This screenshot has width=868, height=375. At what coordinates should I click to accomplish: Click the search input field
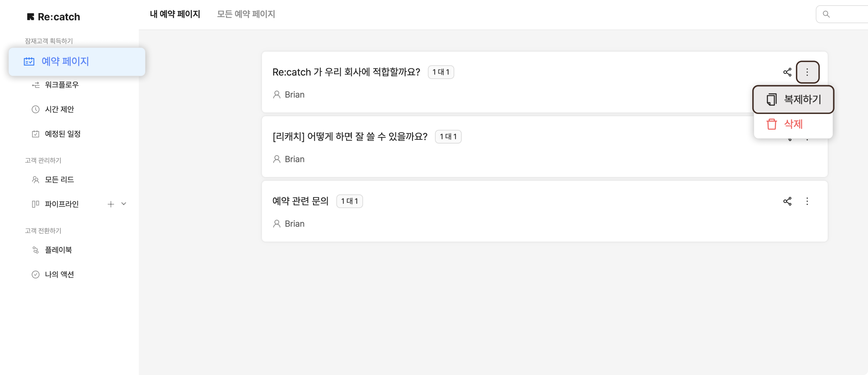[849, 14]
